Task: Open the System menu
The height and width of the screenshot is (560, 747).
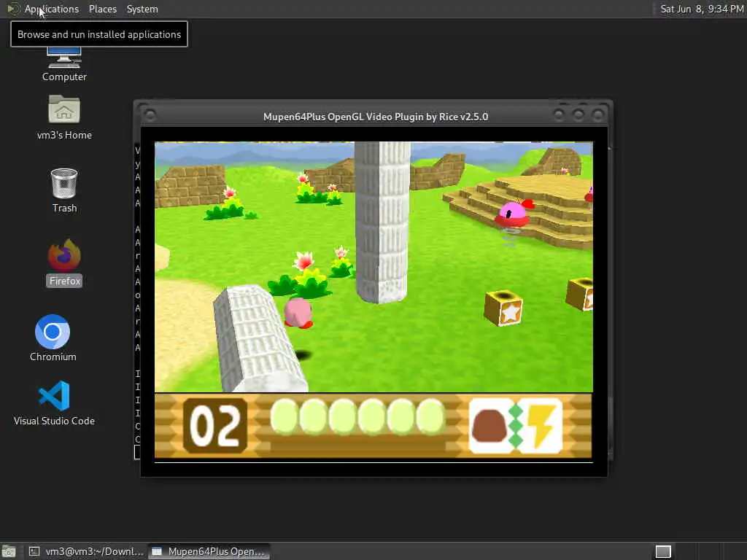Action: pyautogui.click(x=142, y=9)
